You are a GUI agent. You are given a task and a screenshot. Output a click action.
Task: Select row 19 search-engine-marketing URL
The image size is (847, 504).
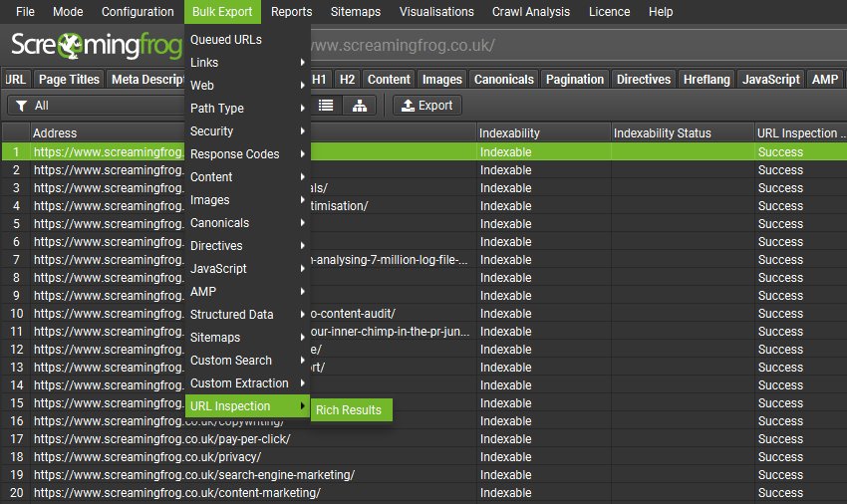pyautogui.click(x=194, y=475)
